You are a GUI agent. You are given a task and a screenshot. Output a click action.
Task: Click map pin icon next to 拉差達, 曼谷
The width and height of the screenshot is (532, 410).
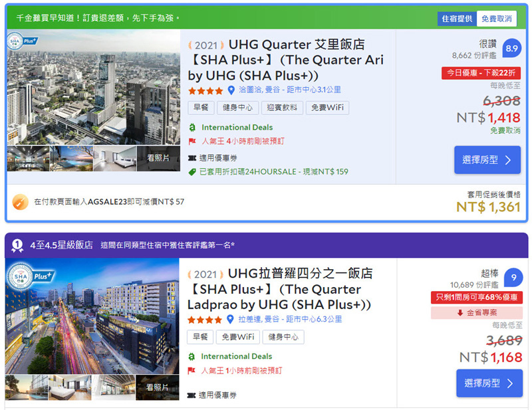[x=230, y=319]
